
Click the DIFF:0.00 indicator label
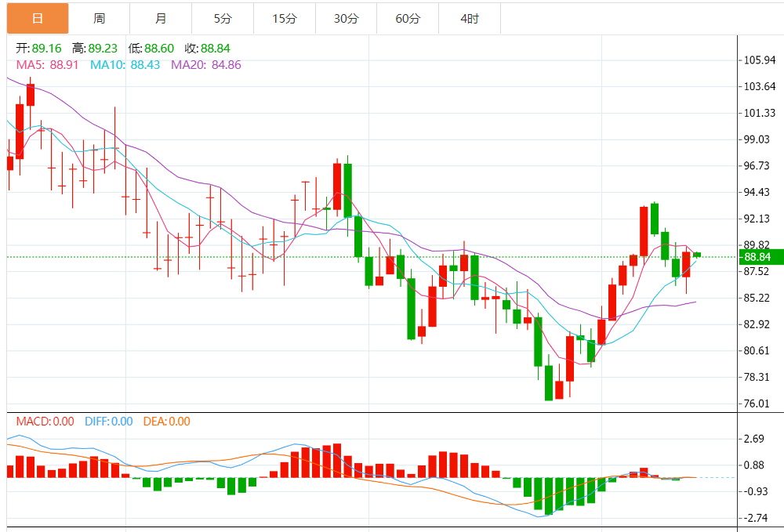[108, 422]
